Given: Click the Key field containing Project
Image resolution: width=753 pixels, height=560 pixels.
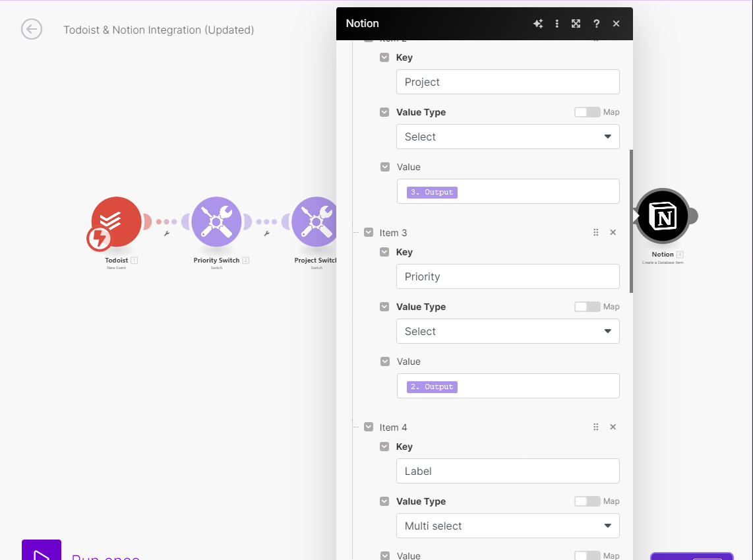Looking at the screenshot, I should 508,82.
